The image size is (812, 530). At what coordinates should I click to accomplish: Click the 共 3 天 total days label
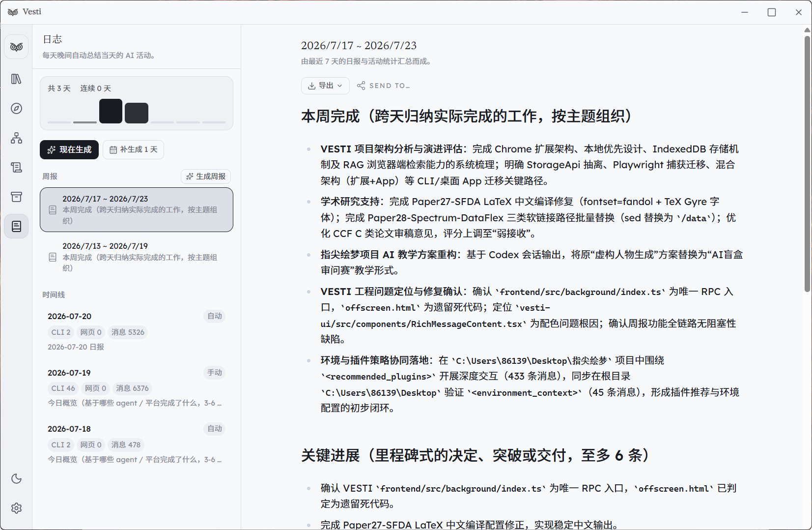[59, 88]
